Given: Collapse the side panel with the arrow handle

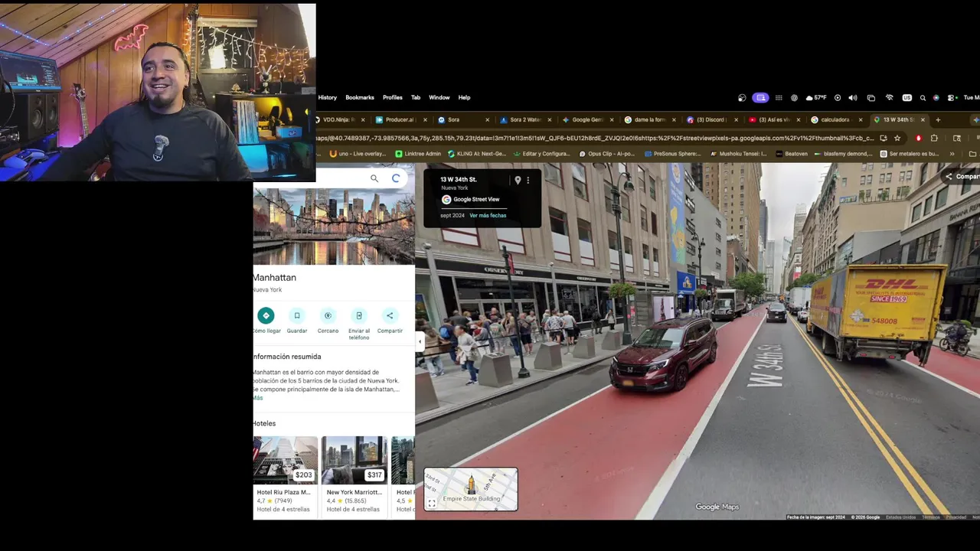Looking at the screenshot, I should (x=420, y=342).
